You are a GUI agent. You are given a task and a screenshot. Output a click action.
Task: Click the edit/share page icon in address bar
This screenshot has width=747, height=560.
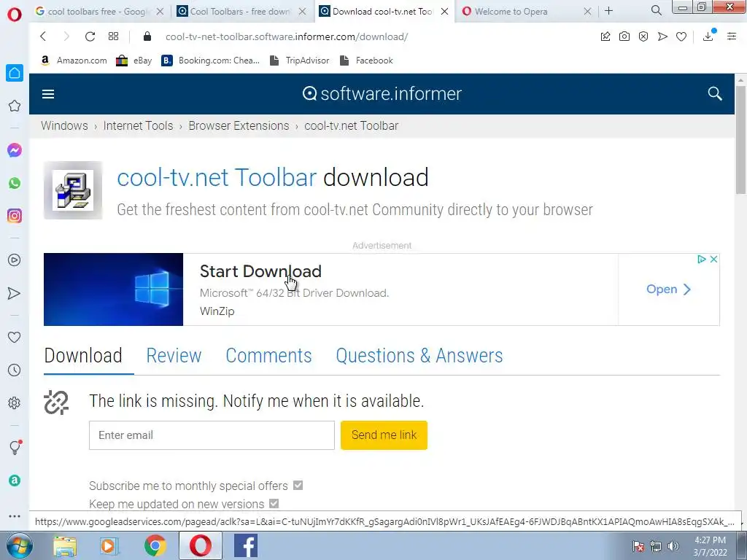(x=605, y=36)
